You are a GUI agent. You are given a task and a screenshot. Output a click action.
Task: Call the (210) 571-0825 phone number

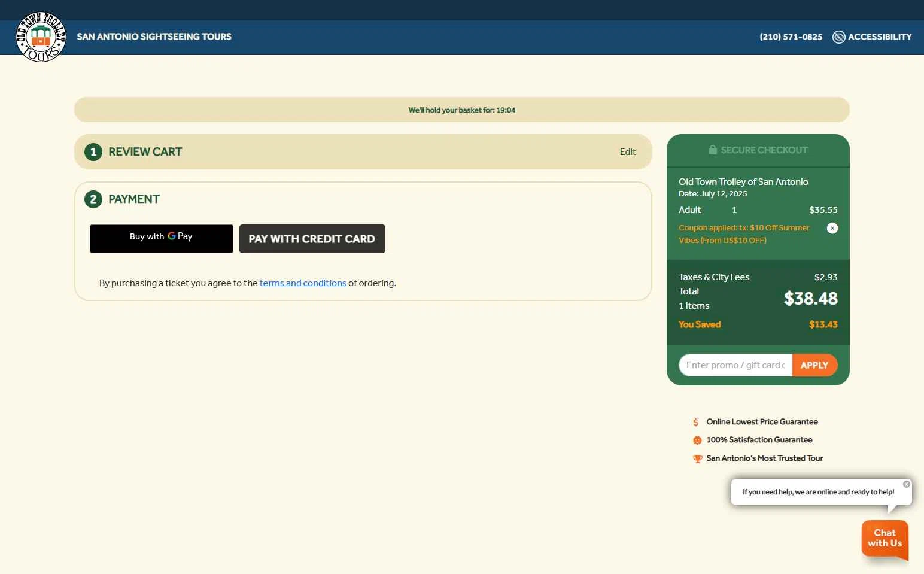(x=791, y=37)
